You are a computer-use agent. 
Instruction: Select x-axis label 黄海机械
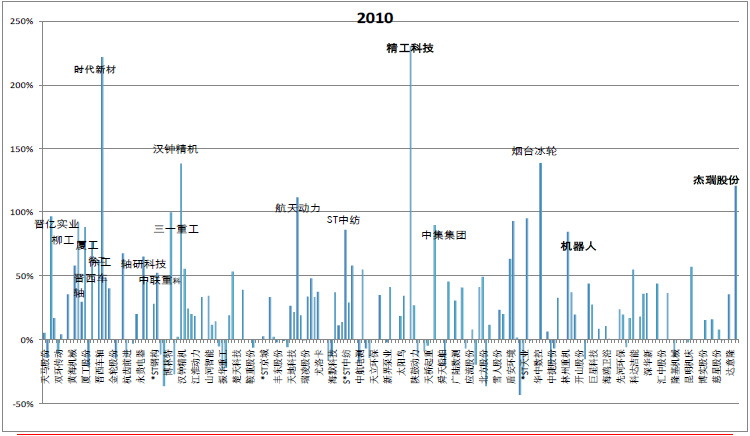(73, 367)
